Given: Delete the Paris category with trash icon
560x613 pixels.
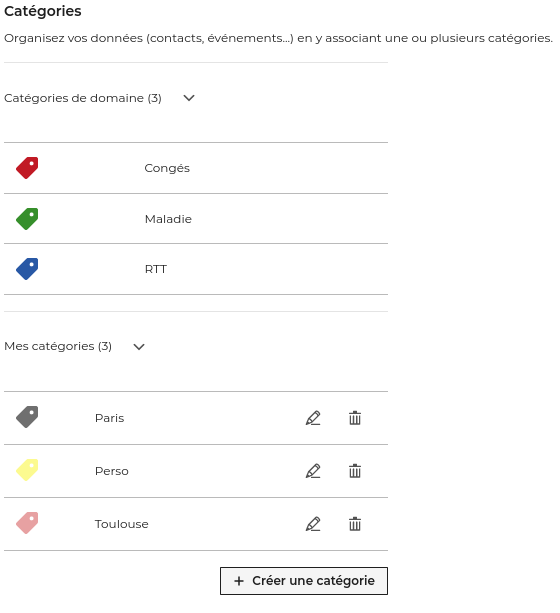Looking at the screenshot, I should coord(355,418).
